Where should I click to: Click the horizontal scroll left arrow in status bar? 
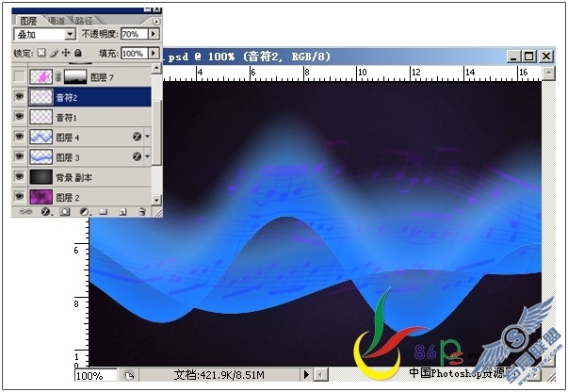pyautogui.click(x=320, y=375)
